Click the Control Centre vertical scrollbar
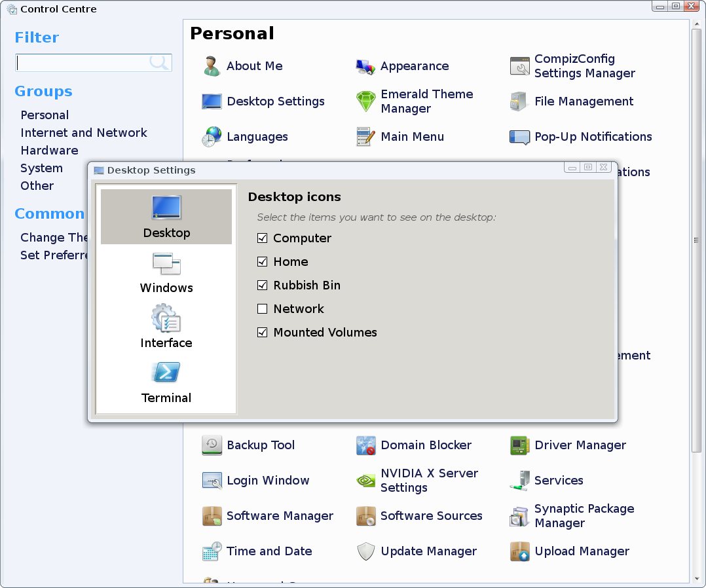This screenshot has width=706, height=588. pyautogui.click(x=696, y=241)
